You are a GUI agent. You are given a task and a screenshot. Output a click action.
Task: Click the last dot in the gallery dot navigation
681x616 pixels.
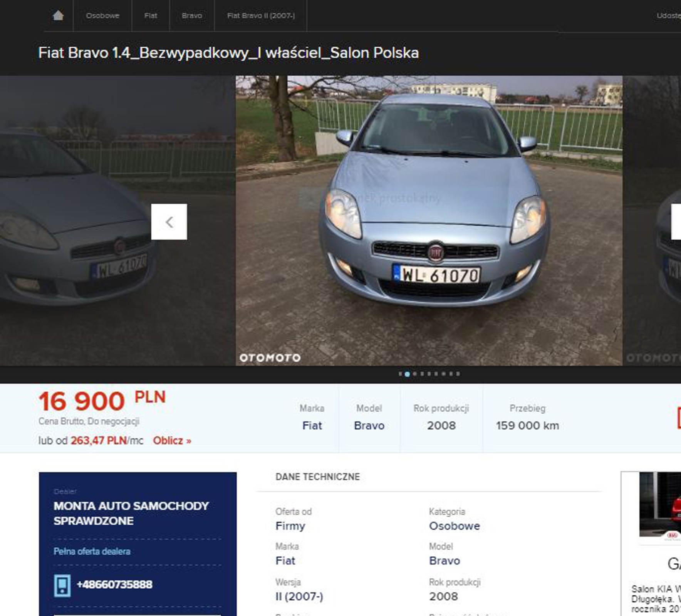[458, 373]
